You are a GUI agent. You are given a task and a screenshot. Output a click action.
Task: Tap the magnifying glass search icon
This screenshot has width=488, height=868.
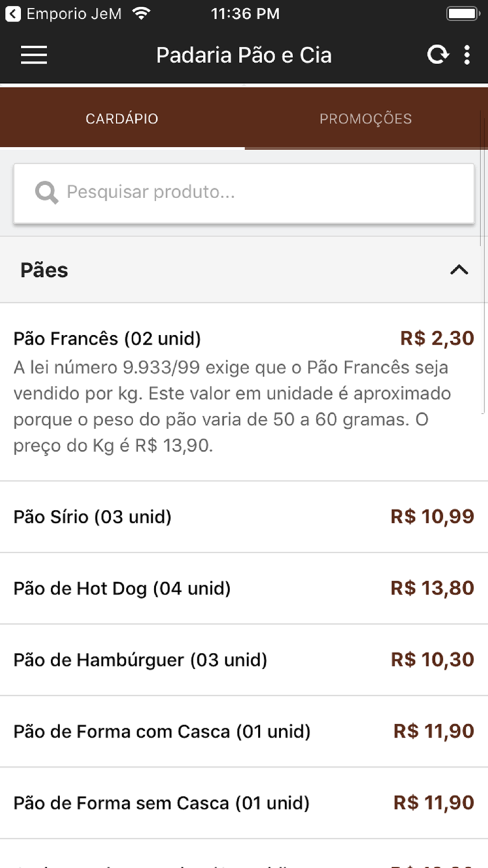coord(45,192)
